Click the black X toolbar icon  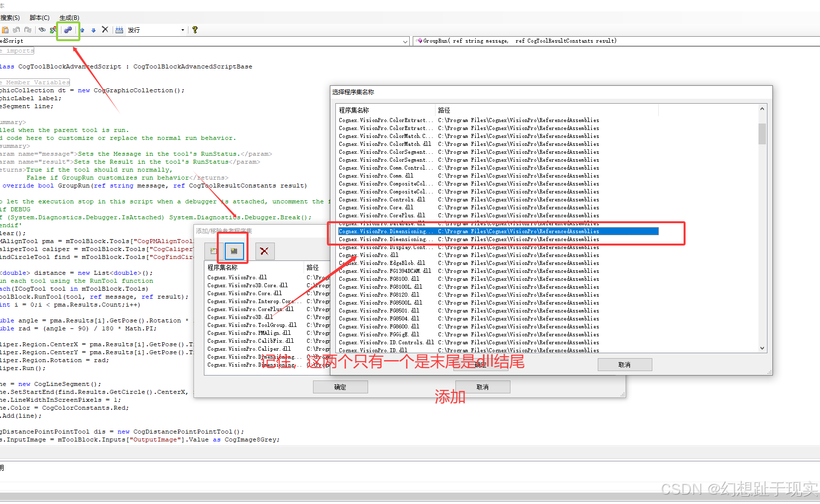105,30
